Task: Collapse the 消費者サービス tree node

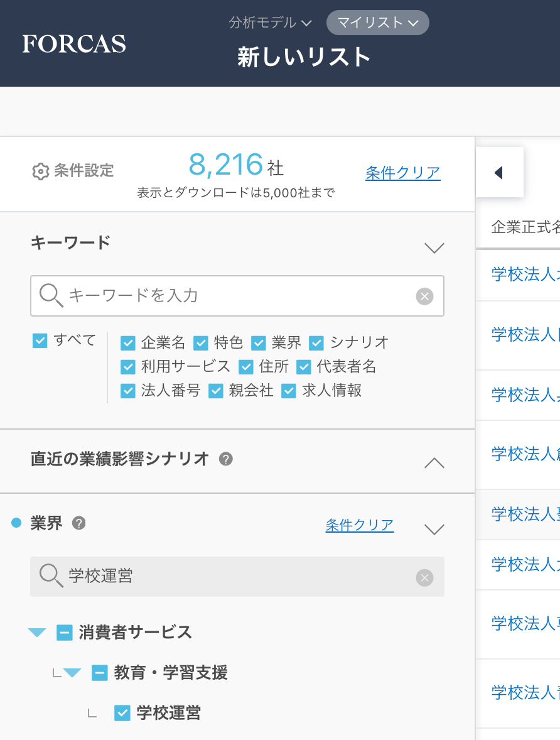Action: pyautogui.click(x=36, y=633)
